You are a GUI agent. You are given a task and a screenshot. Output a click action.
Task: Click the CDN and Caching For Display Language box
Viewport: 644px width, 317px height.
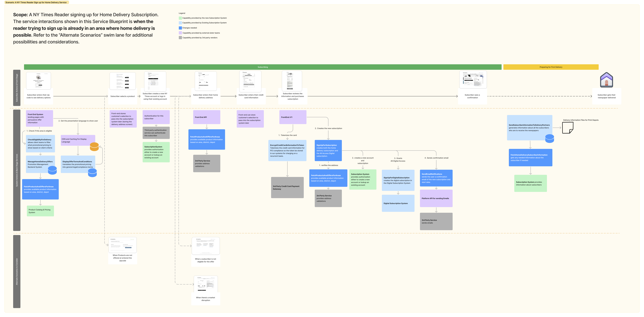coord(78,140)
